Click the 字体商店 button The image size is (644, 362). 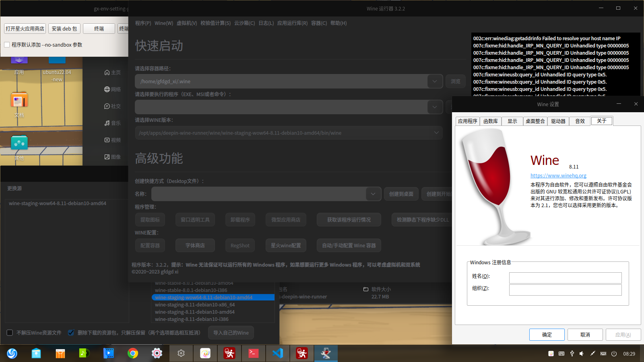195,245
